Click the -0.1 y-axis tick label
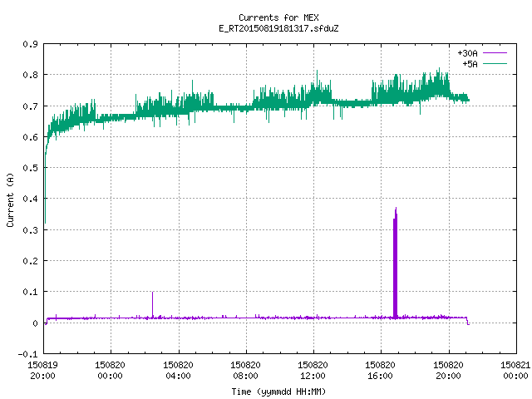Viewport: 532px width, 399px height. click(27, 354)
